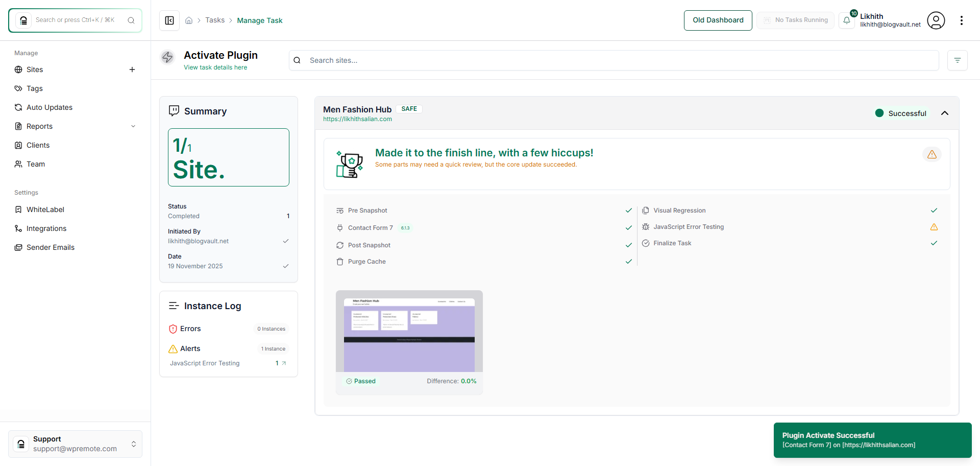980x466 pixels.
Task: Open JavaScript Error Testing alert external link
Action: point(284,363)
